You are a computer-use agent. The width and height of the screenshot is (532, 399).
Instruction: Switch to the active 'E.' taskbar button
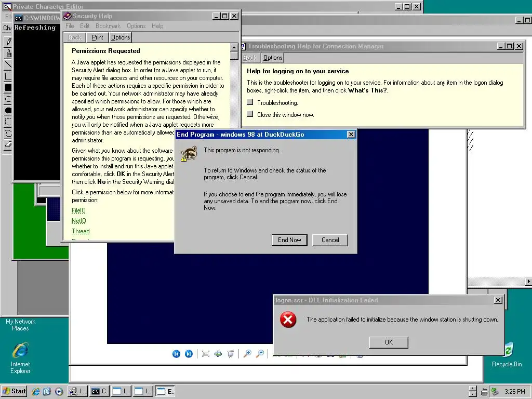(165, 391)
